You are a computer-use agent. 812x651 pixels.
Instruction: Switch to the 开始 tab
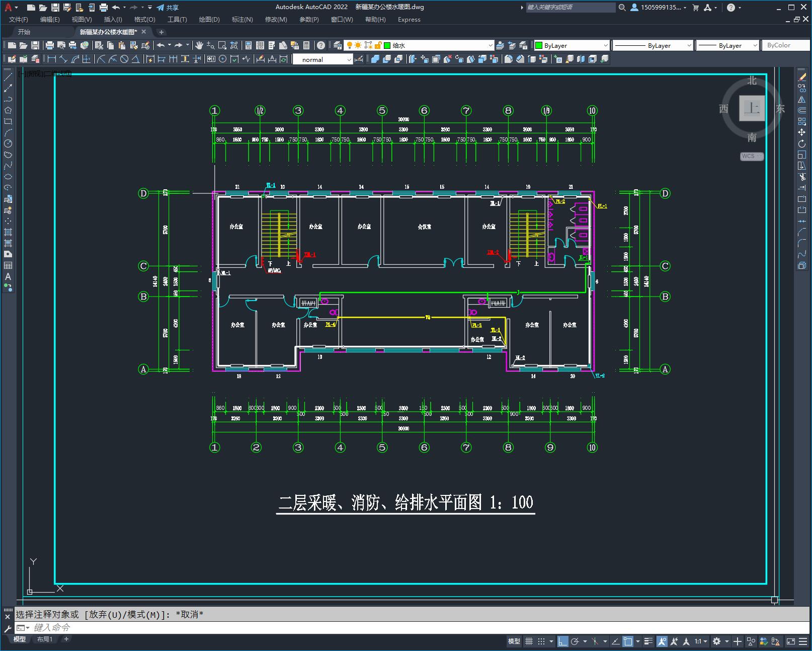coord(24,32)
